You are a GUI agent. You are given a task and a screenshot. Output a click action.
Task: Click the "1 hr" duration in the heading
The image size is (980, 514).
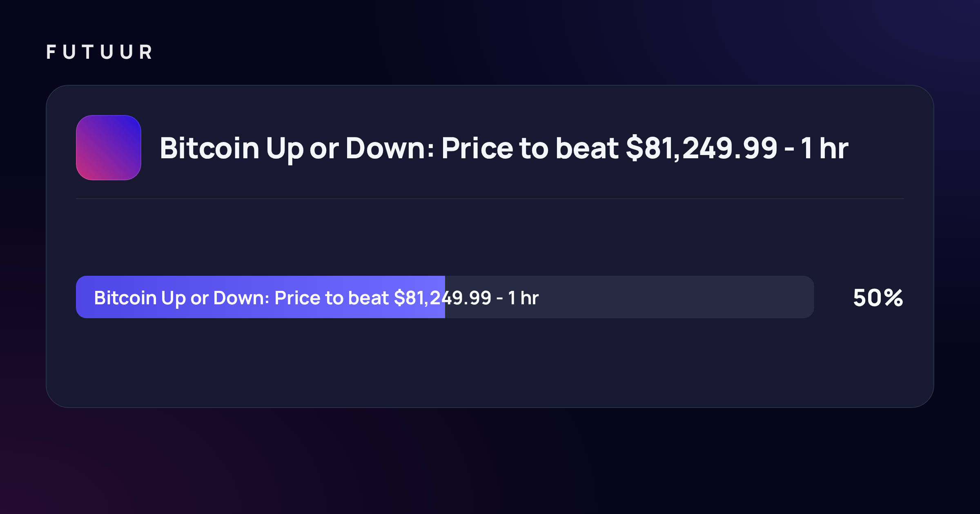(x=824, y=148)
